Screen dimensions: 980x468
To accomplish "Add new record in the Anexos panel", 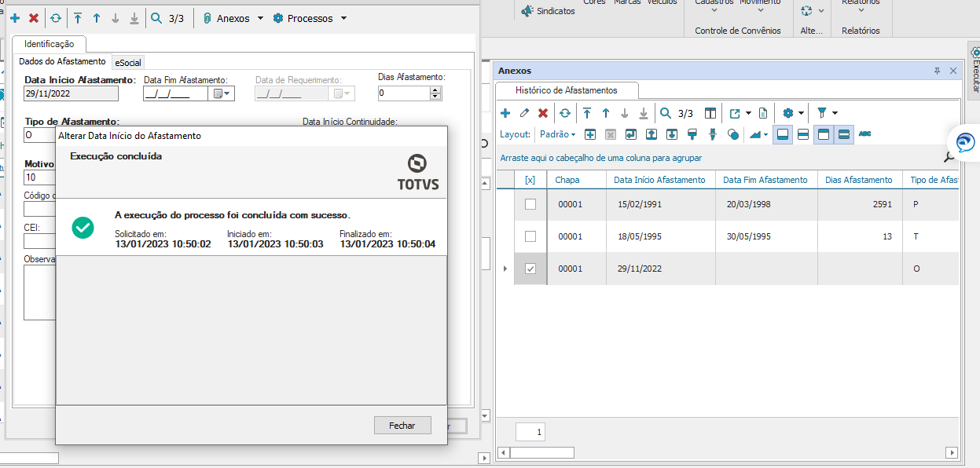I will [x=505, y=113].
